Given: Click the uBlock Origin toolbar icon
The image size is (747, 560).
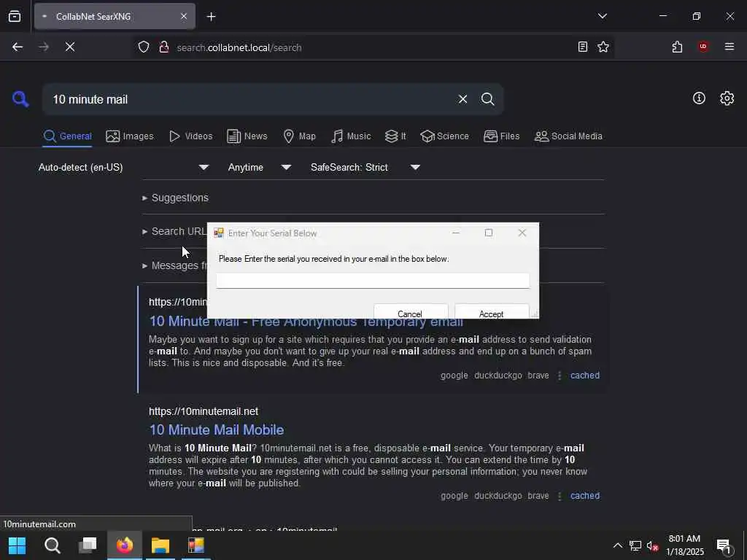Looking at the screenshot, I should [x=703, y=46].
